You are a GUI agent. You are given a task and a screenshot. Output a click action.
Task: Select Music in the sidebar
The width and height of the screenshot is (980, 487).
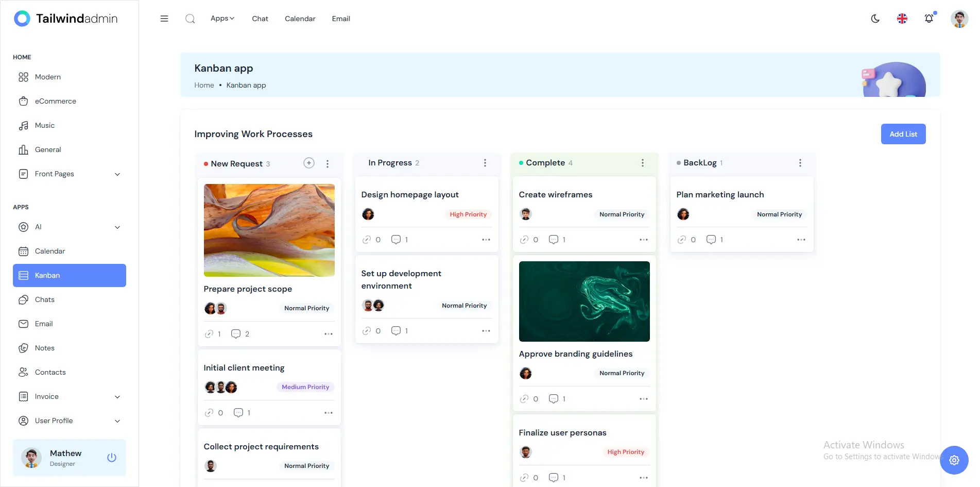70,126
